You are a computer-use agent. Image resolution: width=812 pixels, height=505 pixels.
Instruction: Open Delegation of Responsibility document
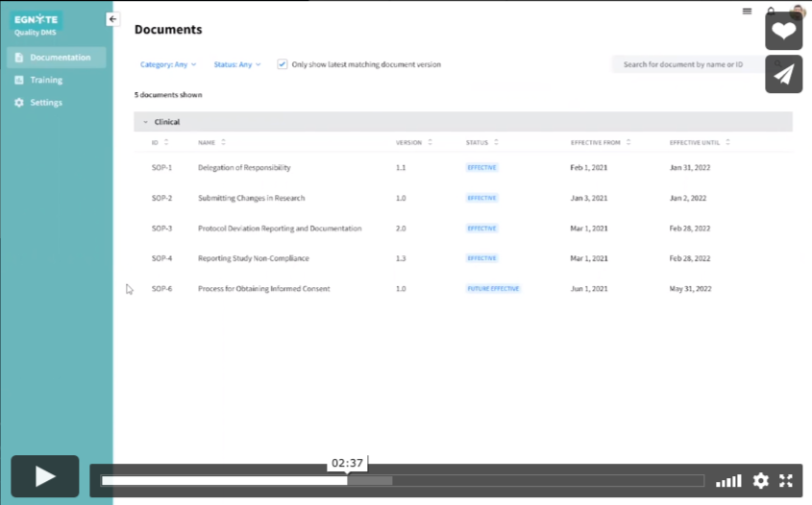coord(244,168)
